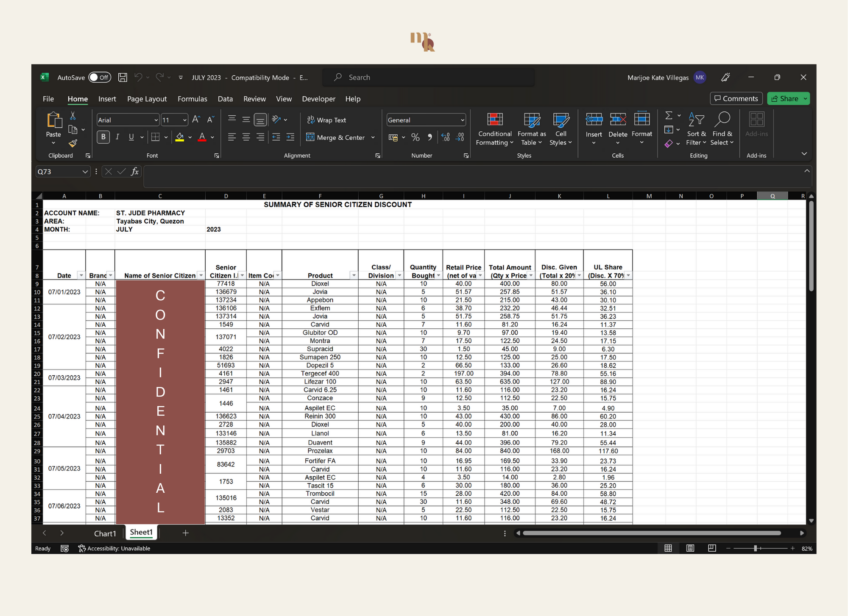Expand the General number format dropdown

click(x=462, y=120)
